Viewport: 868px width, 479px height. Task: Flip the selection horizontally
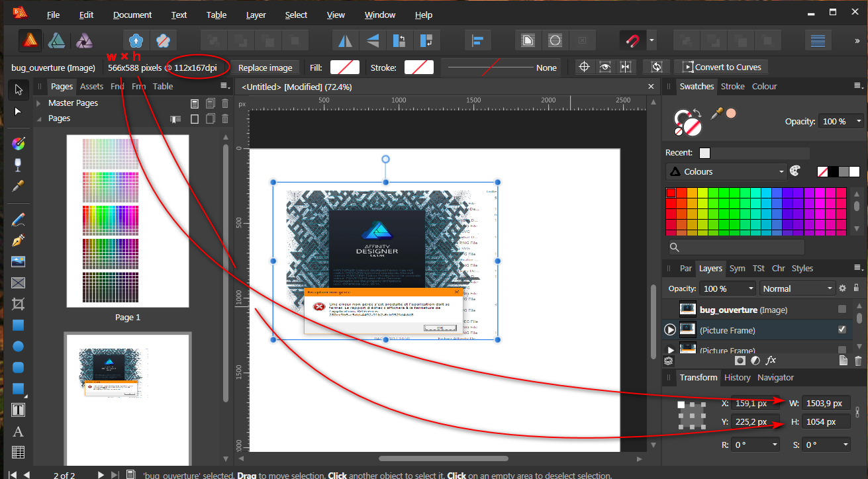point(346,41)
